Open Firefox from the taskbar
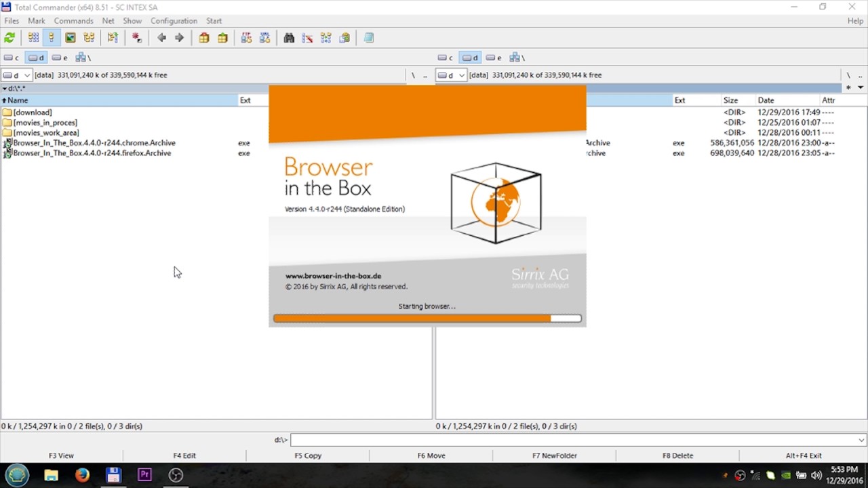868x488 pixels. click(82, 475)
